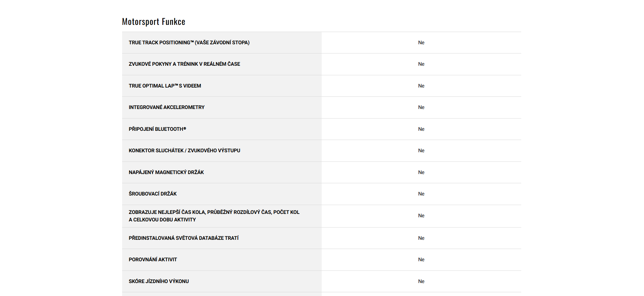
Task: Select the Zobrazuje nejlepší čas kola label
Action: click(x=214, y=216)
